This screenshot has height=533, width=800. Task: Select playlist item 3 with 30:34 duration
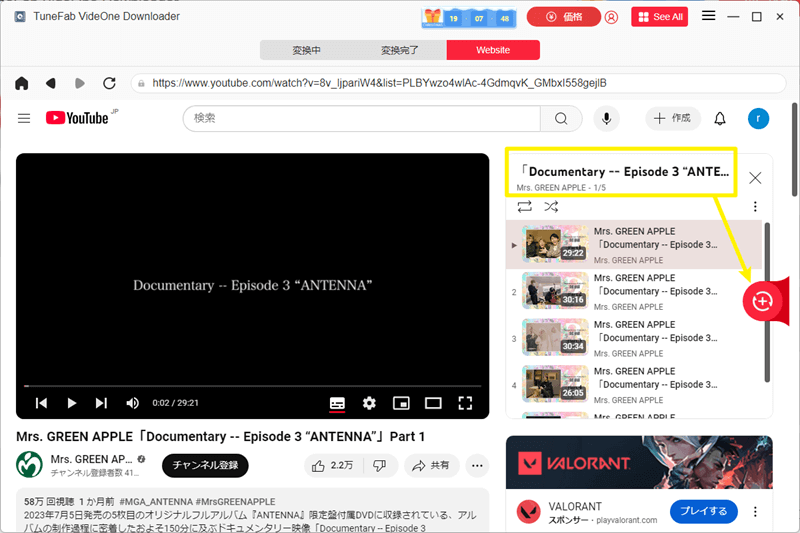pos(634,339)
